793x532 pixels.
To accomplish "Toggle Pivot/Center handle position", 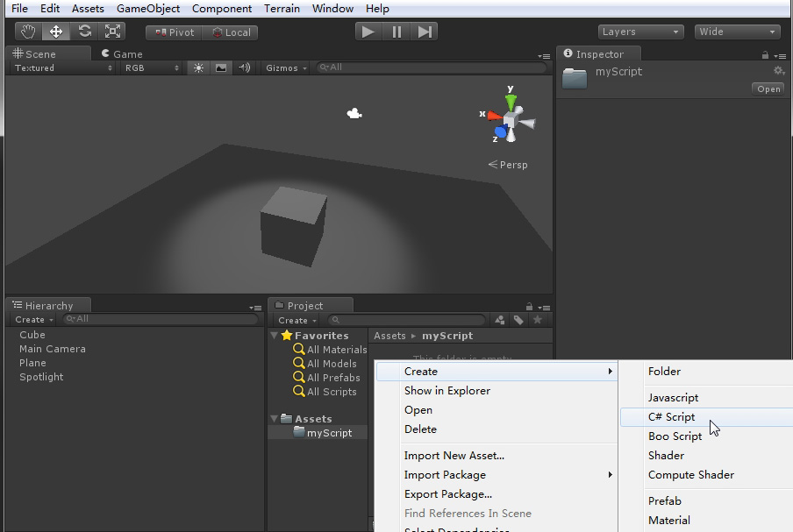I will click(x=174, y=32).
